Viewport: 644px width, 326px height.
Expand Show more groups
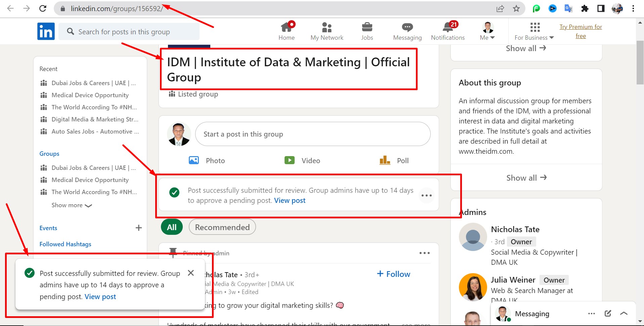pos(72,205)
